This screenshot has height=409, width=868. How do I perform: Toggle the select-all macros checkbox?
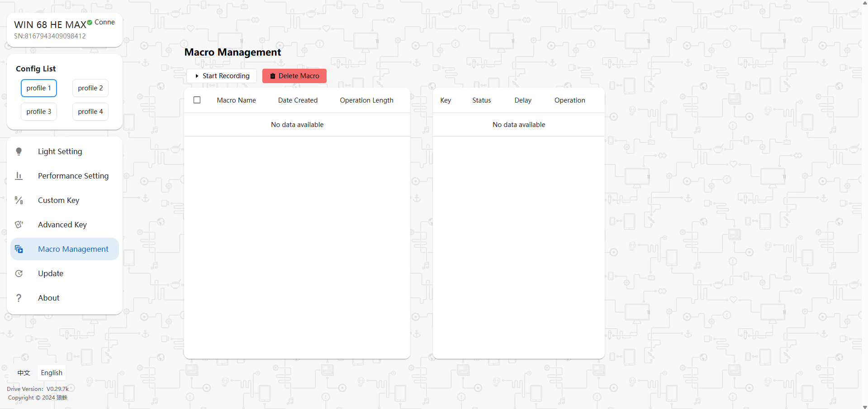click(x=197, y=100)
